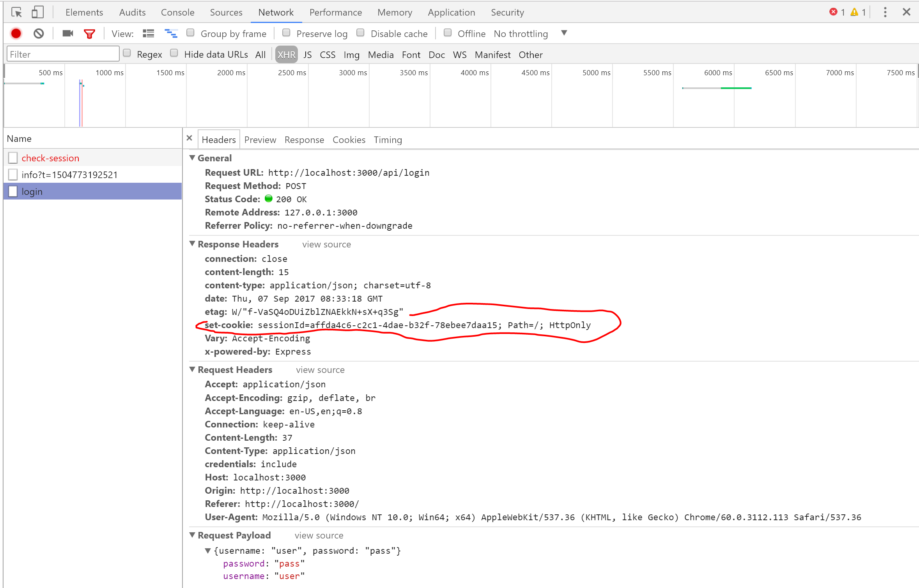Select the info?t=1504773192521 request row

click(93, 175)
